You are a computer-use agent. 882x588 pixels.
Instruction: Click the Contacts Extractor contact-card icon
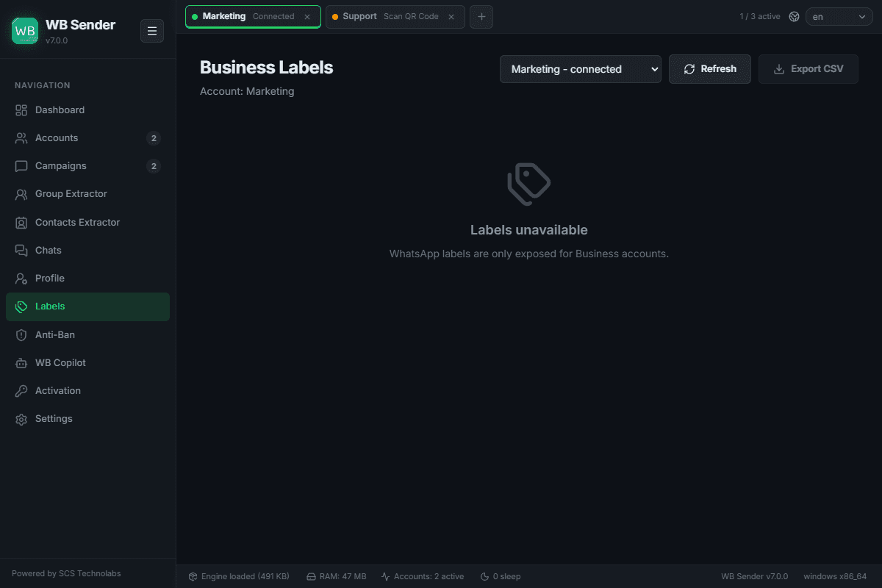coord(21,223)
